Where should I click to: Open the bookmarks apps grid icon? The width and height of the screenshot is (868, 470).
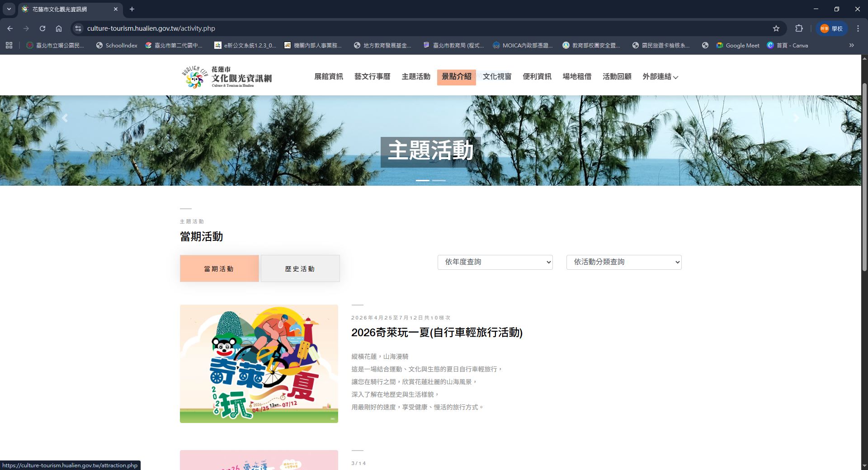coord(9,45)
